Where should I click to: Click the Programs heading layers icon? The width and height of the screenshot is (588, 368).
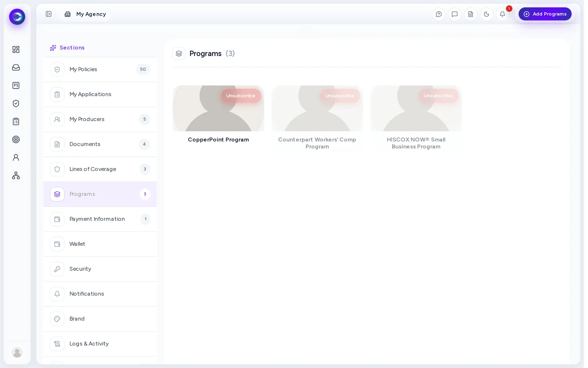pyautogui.click(x=179, y=54)
